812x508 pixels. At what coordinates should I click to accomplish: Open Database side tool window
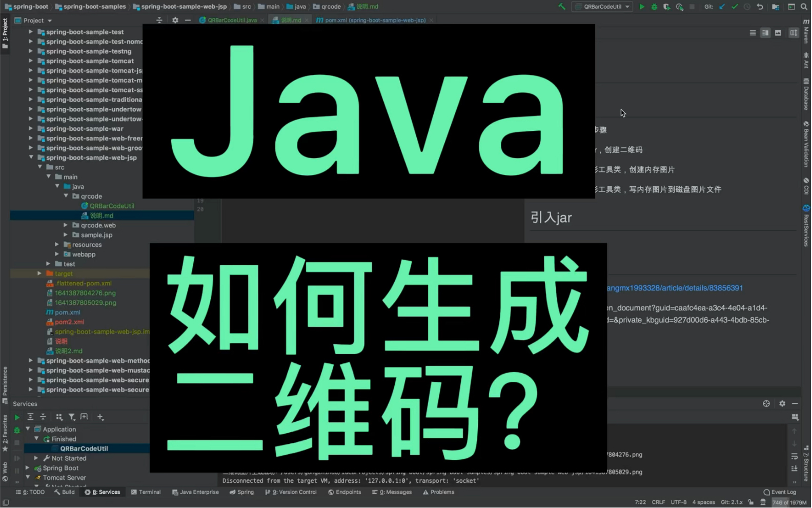pos(806,94)
